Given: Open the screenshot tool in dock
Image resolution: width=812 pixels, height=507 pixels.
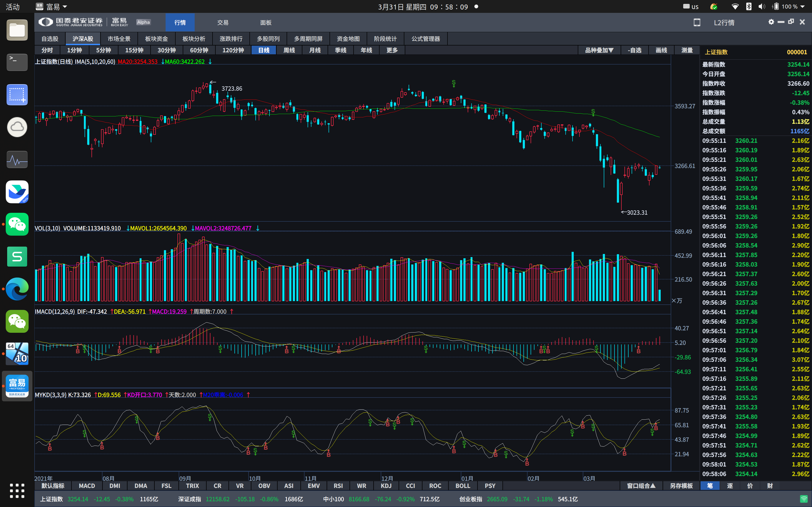Looking at the screenshot, I should pos(17,94).
